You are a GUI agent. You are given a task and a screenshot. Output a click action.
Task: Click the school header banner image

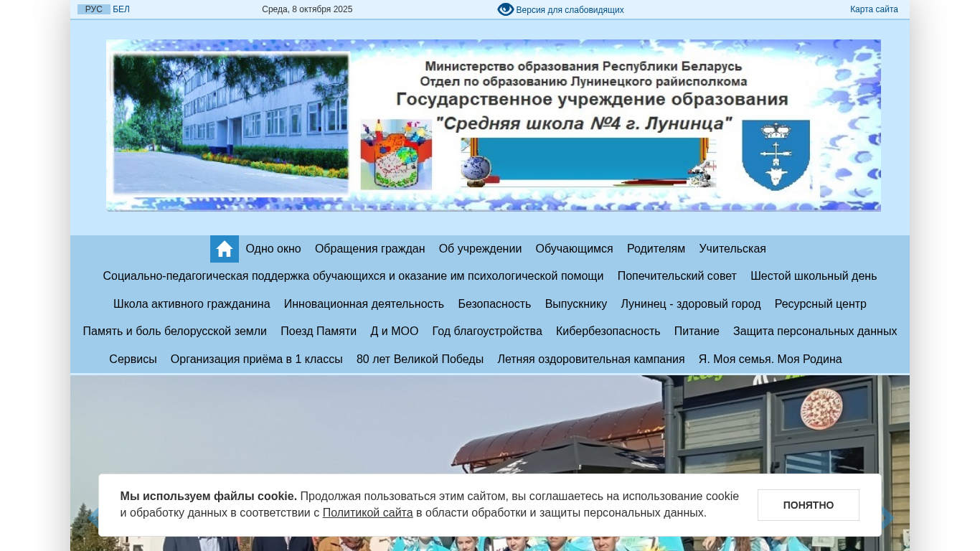(494, 126)
